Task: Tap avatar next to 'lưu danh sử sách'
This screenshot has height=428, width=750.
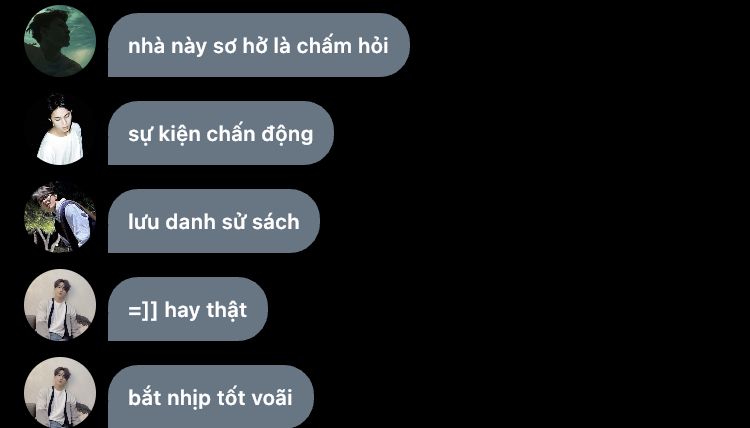Action: 60,217
